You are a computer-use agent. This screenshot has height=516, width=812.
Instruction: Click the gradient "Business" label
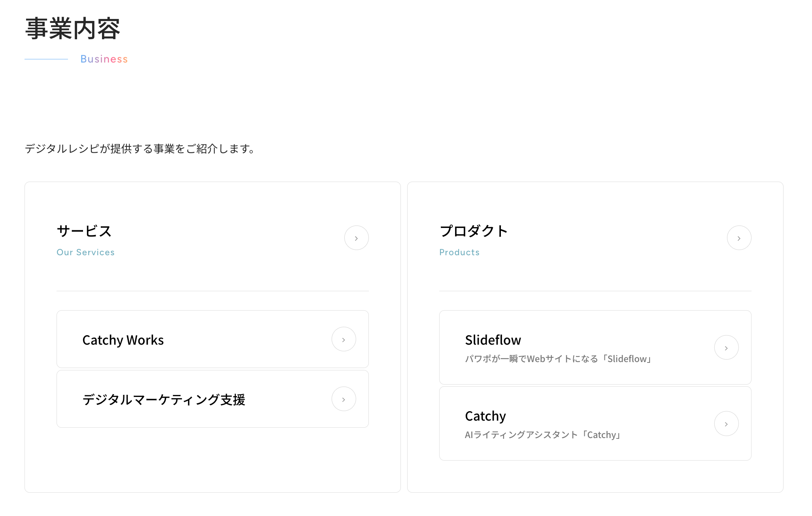pyautogui.click(x=104, y=59)
